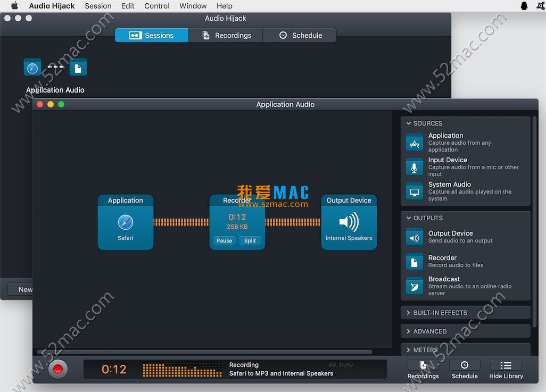This screenshot has height=392, width=546.
Task: Open the Control menu
Action: coord(156,6)
